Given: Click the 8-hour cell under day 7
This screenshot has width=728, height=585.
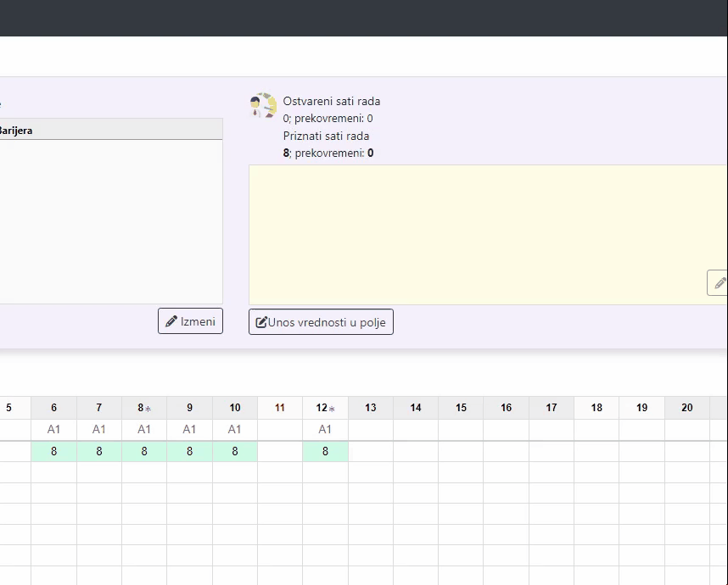Looking at the screenshot, I should [99, 452].
